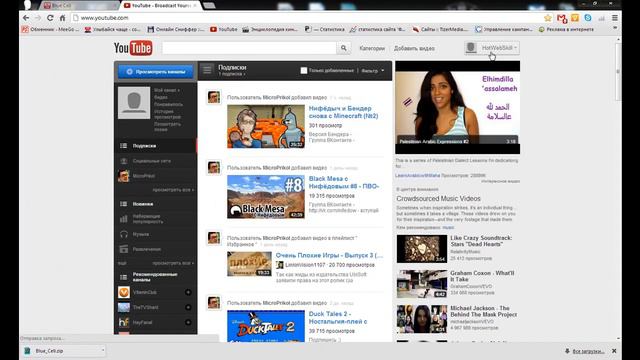Screen dimensions: 640x360
Task: Click the Музыка headphones icon
Action: pyautogui.click(x=123, y=234)
